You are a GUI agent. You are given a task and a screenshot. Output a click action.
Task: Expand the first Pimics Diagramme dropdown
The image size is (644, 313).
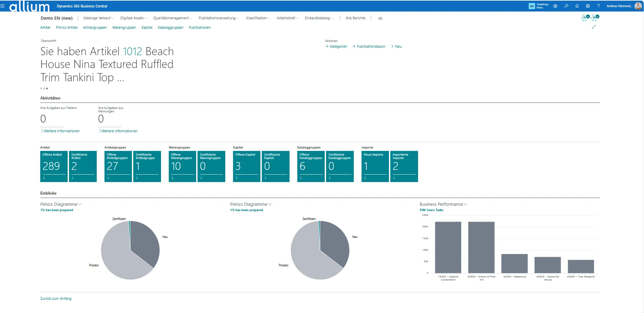click(61, 204)
